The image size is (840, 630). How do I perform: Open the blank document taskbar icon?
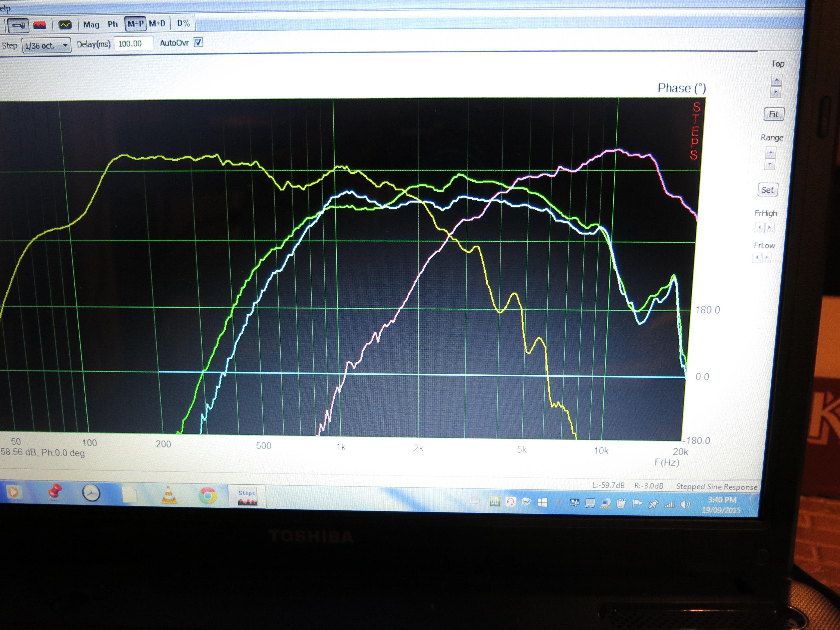[129, 495]
